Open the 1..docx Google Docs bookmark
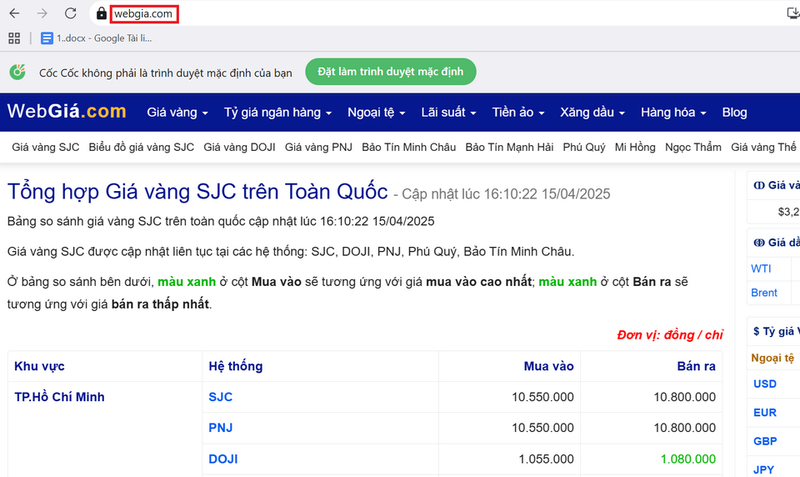 (x=96, y=38)
